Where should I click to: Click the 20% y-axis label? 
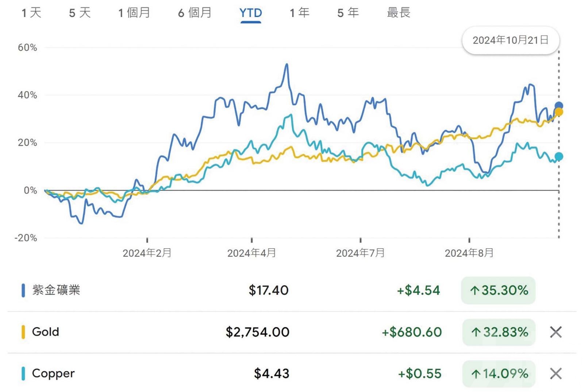[27, 143]
